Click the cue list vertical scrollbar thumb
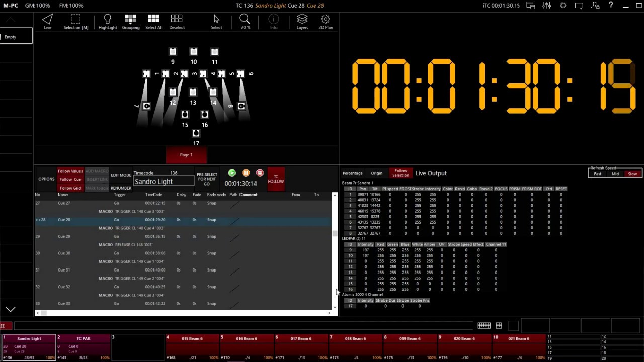644x362 pixels. tap(335, 233)
